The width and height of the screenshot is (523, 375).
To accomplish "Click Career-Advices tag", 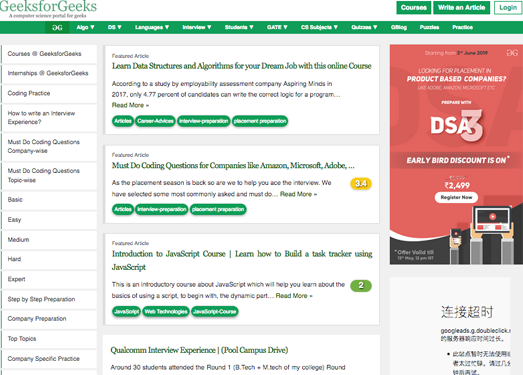I will (155, 121).
